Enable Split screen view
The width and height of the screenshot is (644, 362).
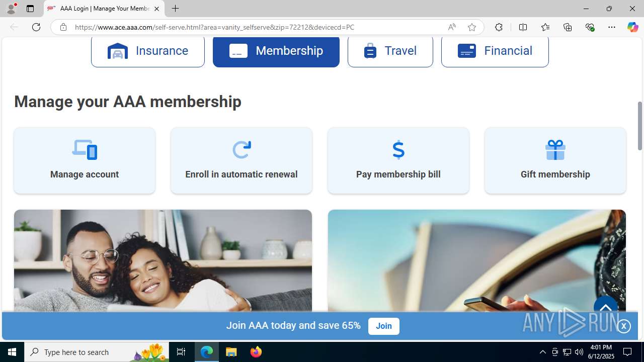[x=523, y=27]
